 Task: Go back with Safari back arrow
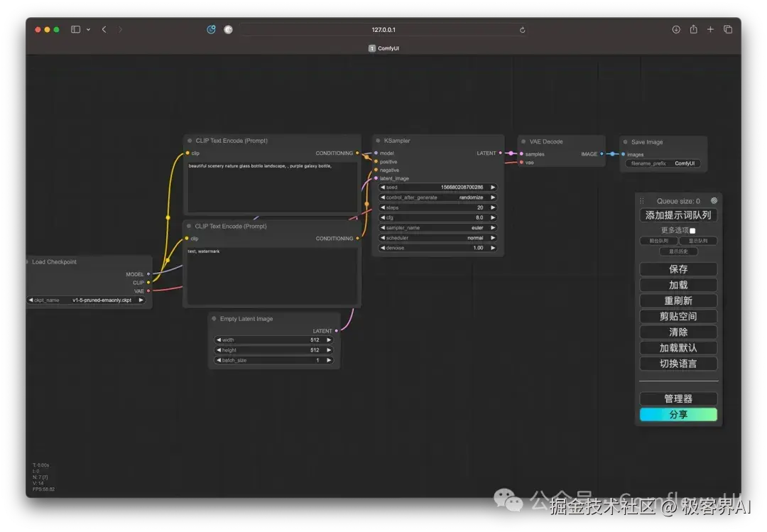[104, 29]
